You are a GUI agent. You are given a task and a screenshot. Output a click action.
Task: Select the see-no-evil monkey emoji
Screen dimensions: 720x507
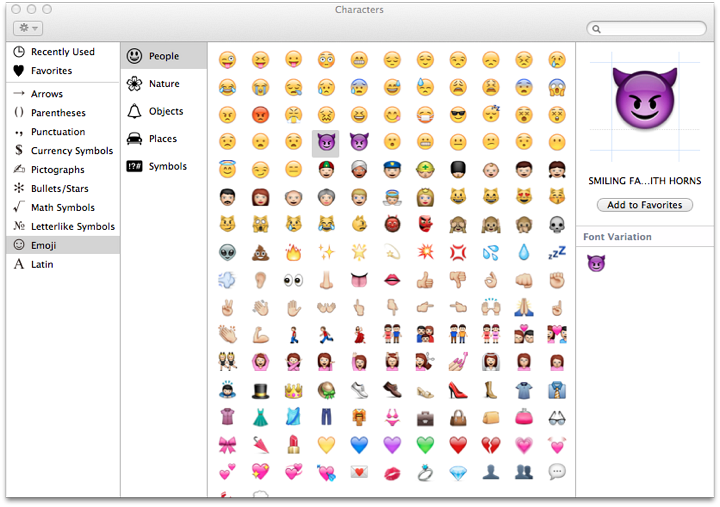[458, 225]
